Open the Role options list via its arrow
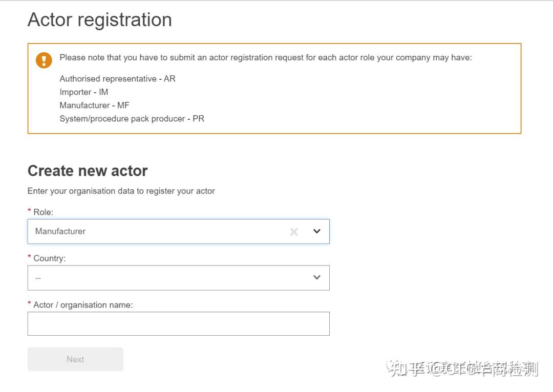Image resolution: width=553 pixels, height=392 pixels. pos(317,231)
